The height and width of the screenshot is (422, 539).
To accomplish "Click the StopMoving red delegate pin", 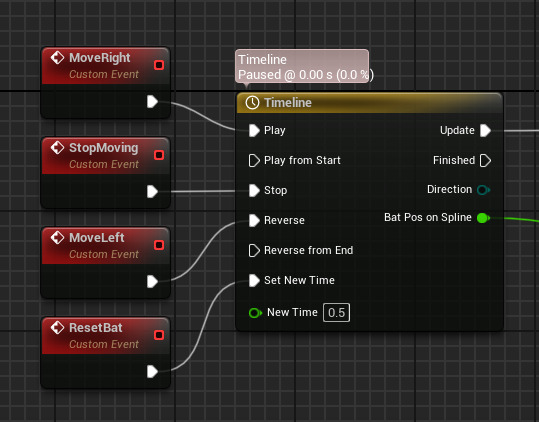I will click(159, 155).
